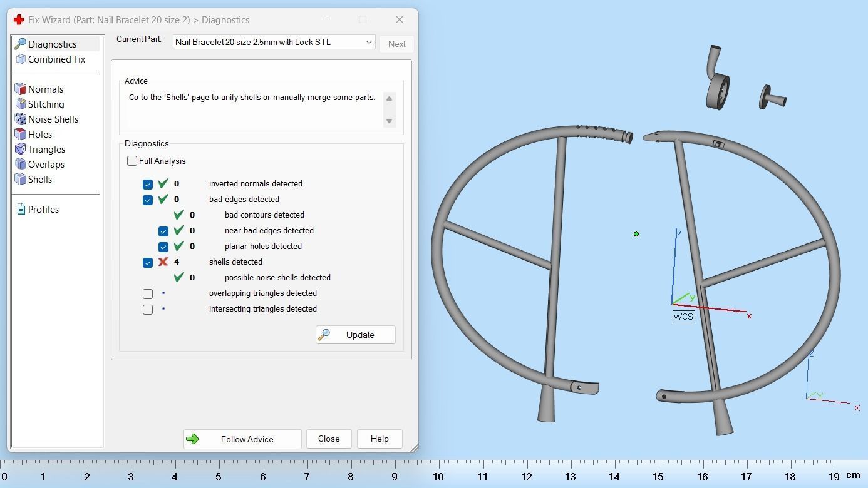Open the Triangles page icon

20,149
